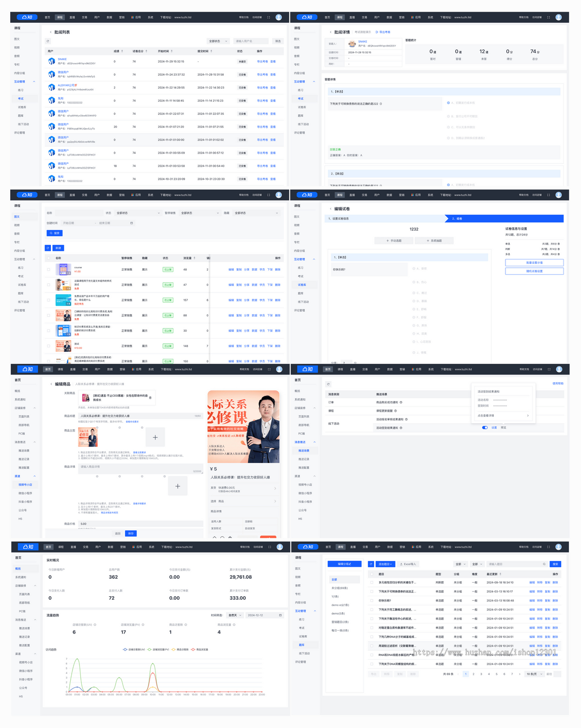581x728 pixels.
Task: Open 添加题目 dropdown button
Action: [386, 564]
